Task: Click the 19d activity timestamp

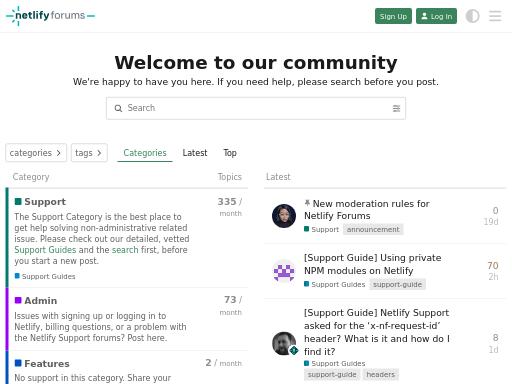Action: pos(491,222)
